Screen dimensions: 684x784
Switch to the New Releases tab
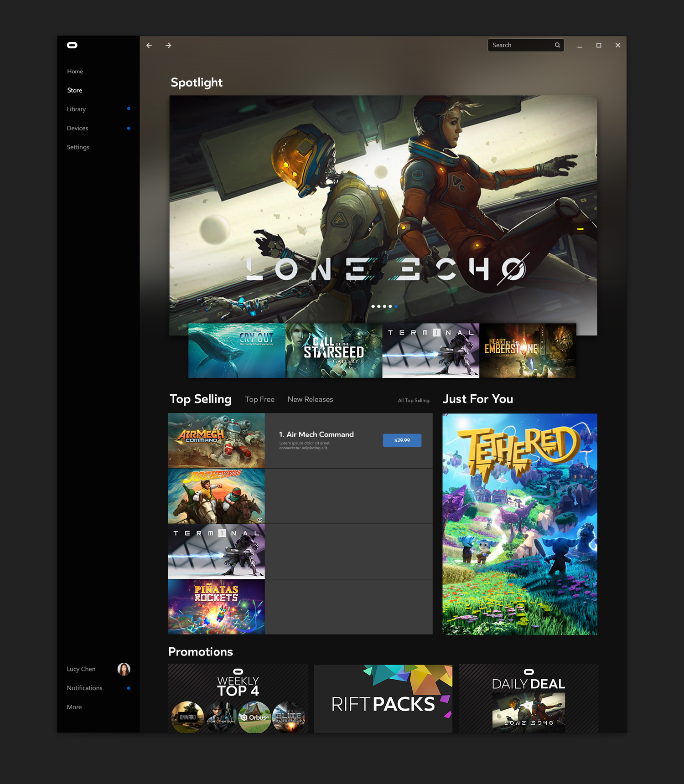tap(310, 399)
